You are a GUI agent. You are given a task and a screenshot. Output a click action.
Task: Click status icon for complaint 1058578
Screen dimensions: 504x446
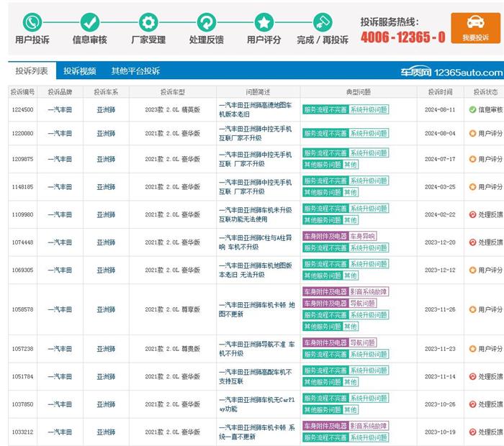(472, 309)
